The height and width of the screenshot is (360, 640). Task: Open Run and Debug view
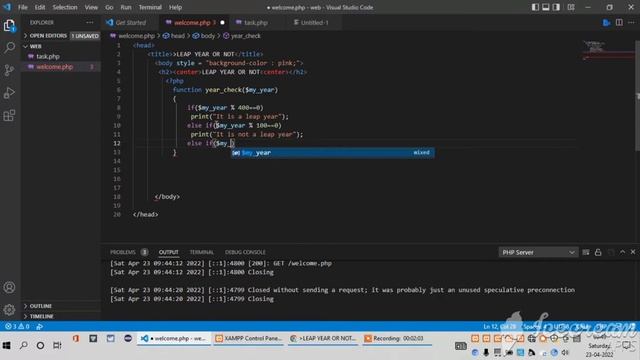coord(9,93)
